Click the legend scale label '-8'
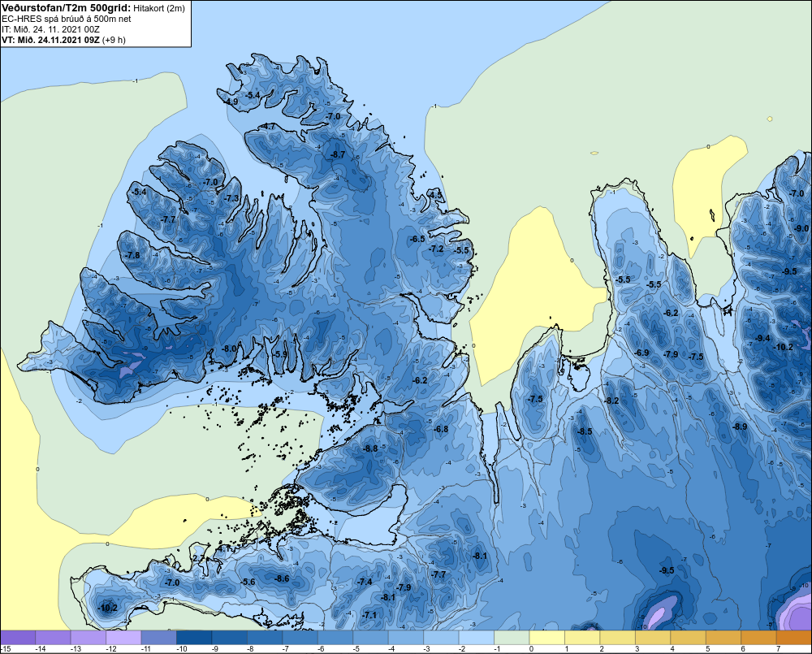Viewport: 812px width, 654px height. 250,649
